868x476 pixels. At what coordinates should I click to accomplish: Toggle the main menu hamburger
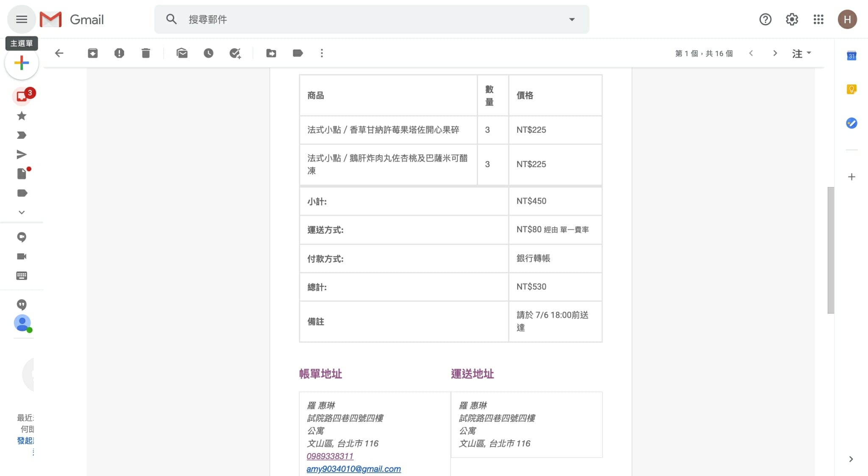pyautogui.click(x=22, y=20)
